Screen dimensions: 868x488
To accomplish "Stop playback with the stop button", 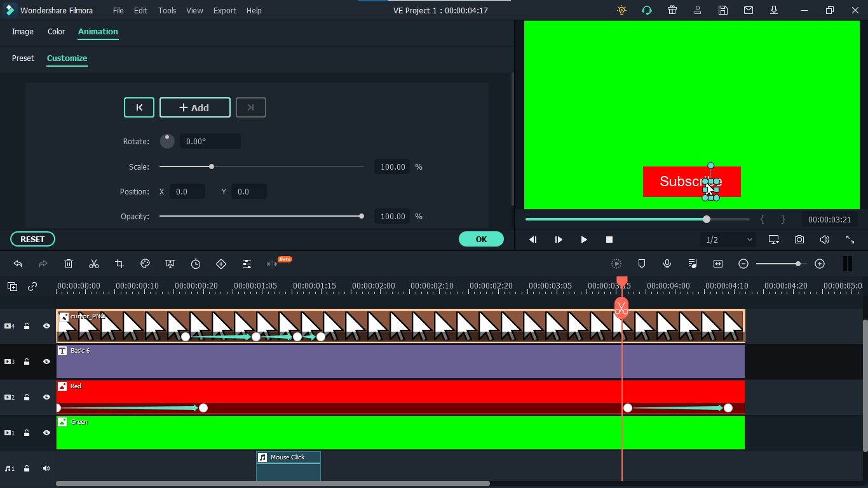I will coord(609,240).
